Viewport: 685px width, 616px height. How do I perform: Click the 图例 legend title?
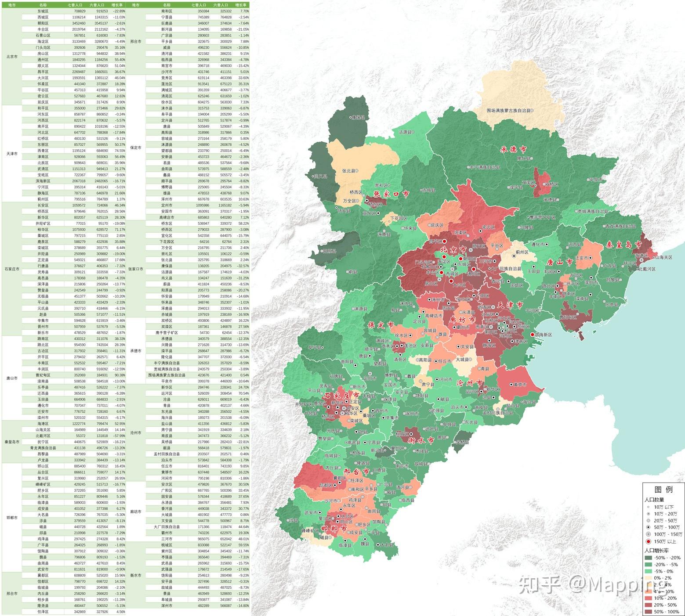(x=664, y=490)
